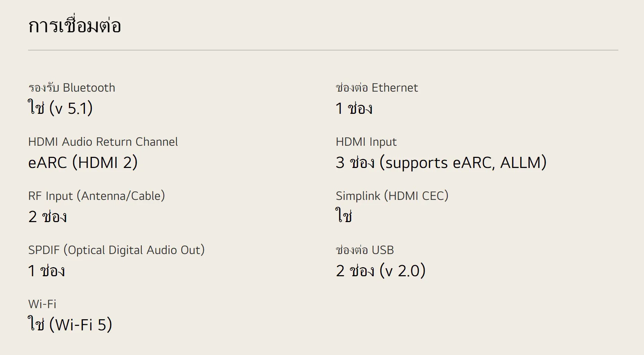644x355 pixels.
Task: Click the HDMI Input spec label
Action: [x=366, y=142]
